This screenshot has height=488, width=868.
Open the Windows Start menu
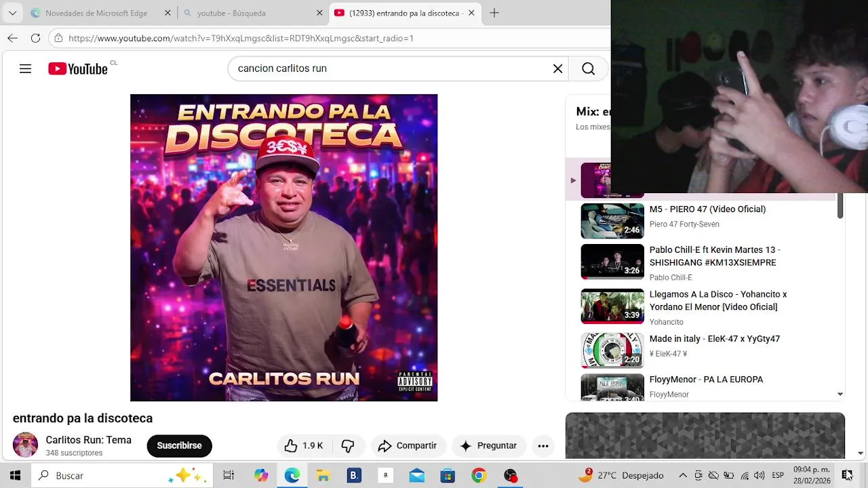tap(15, 476)
